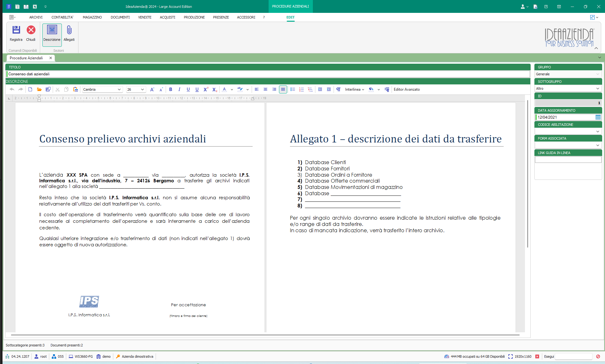Click the Paste clipboard icon
The image size is (605, 364).
coord(76,89)
